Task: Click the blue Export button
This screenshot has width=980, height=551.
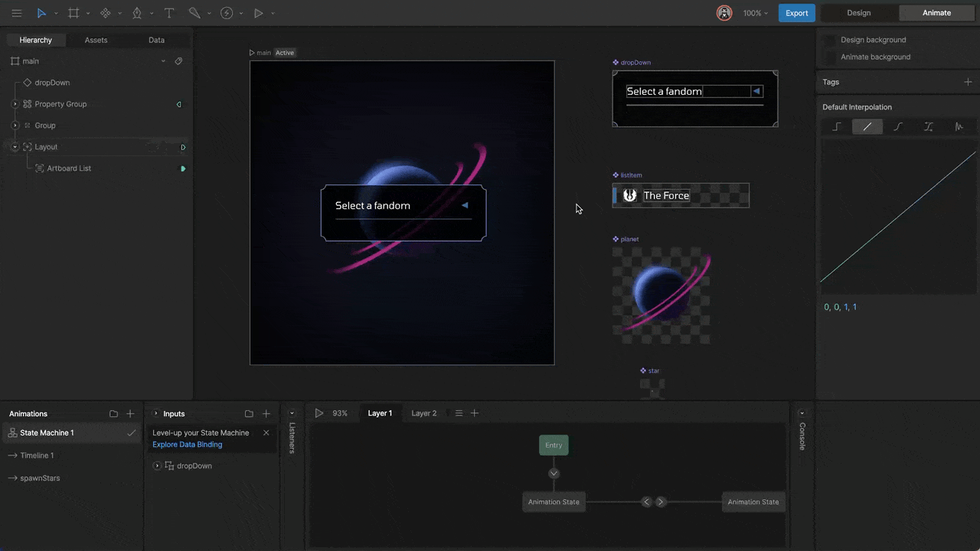Action: pyautogui.click(x=796, y=13)
